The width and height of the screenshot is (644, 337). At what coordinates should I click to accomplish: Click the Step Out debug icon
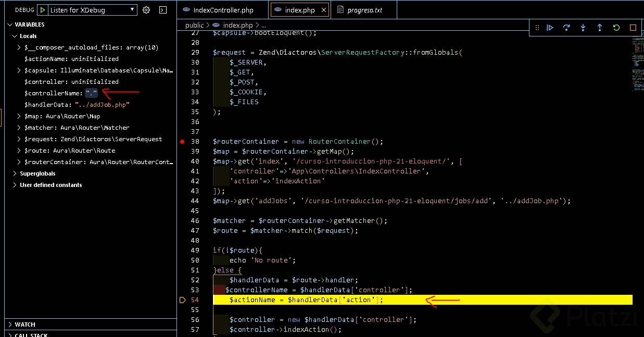(x=600, y=28)
